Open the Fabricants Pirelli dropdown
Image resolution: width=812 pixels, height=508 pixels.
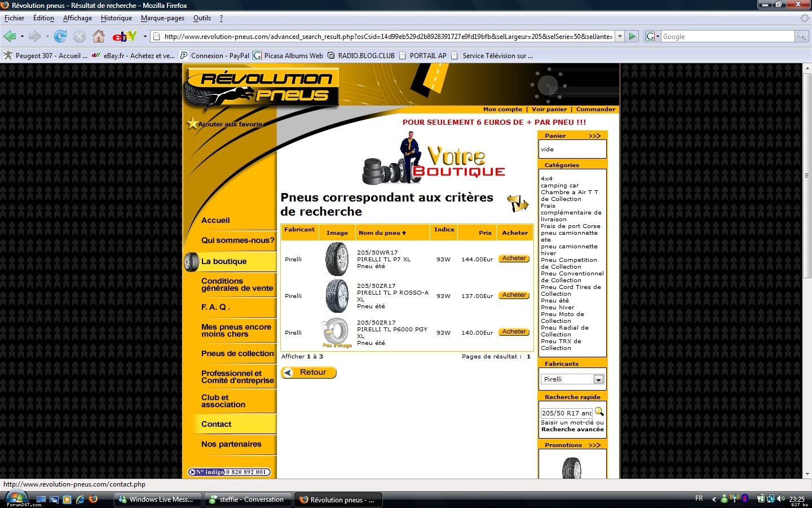pos(572,379)
